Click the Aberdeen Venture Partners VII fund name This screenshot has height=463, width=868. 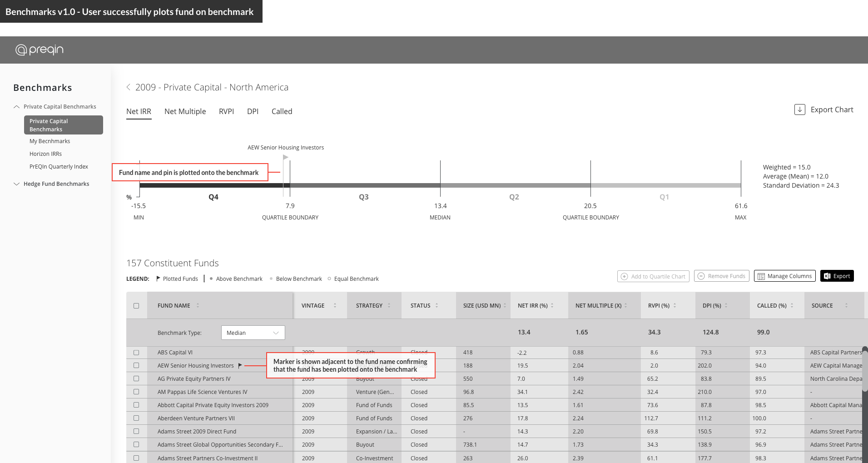click(196, 418)
